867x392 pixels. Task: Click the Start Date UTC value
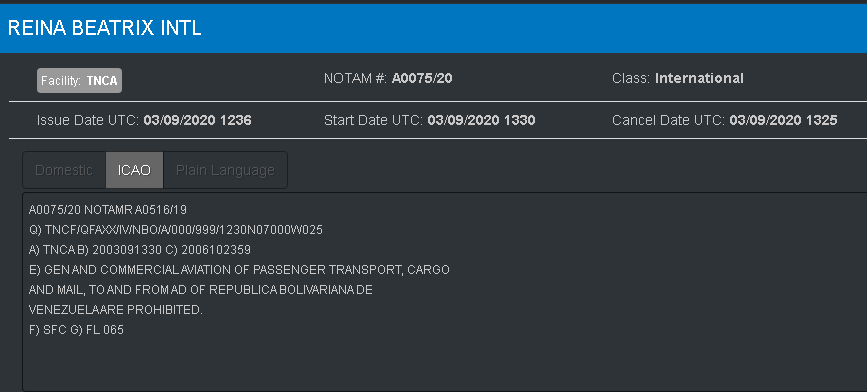481,120
